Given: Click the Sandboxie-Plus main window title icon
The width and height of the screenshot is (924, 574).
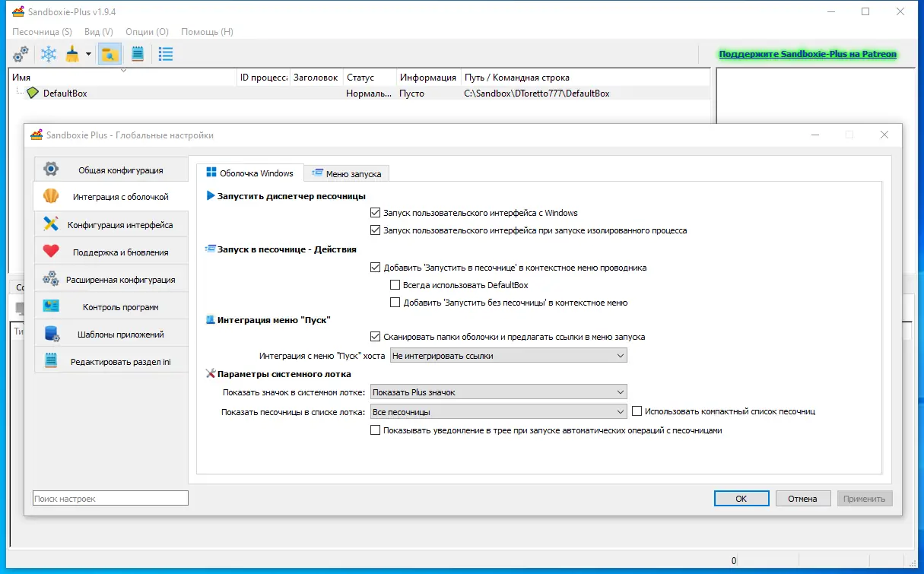Looking at the screenshot, I should (x=18, y=12).
